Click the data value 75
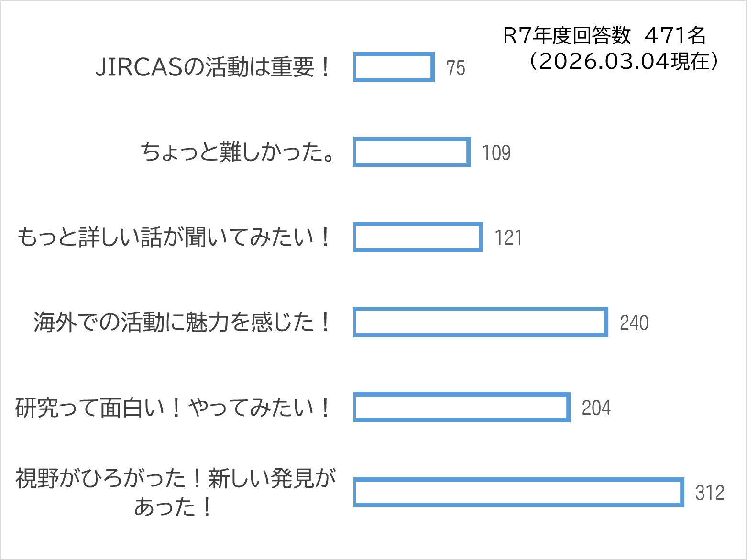Image resolution: width=747 pixels, height=560 pixels. click(455, 68)
